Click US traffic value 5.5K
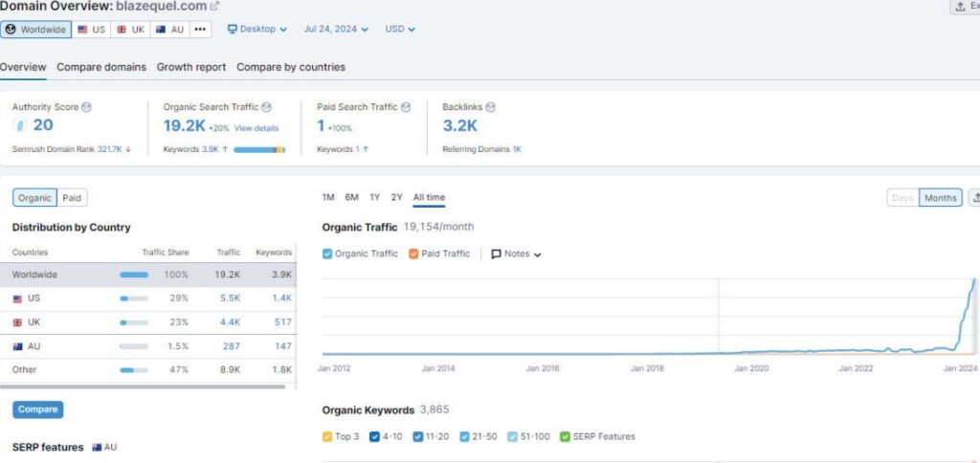 (x=230, y=298)
